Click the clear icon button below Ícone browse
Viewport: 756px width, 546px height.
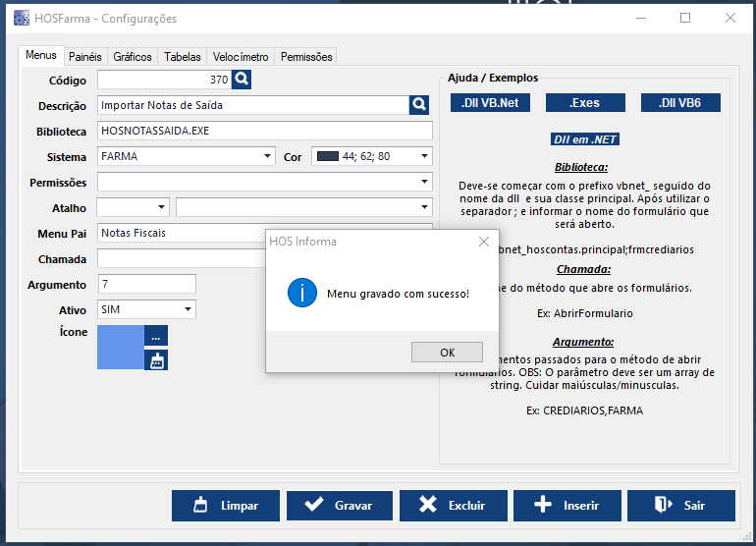point(156,359)
